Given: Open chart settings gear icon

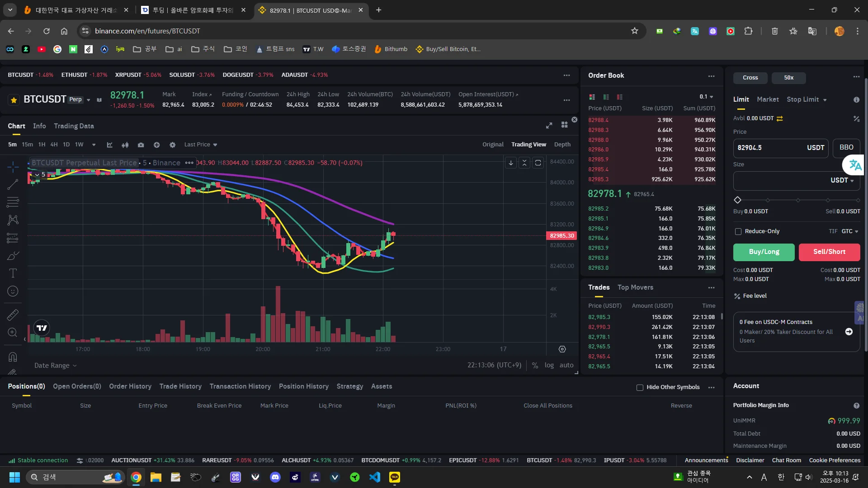Looking at the screenshot, I should pyautogui.click(x=172, y=145).
